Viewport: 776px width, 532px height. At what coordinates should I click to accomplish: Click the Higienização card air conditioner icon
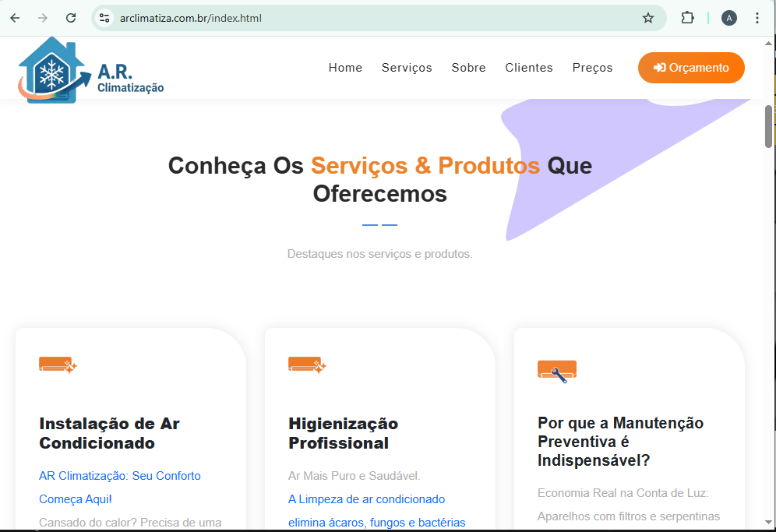307,365
